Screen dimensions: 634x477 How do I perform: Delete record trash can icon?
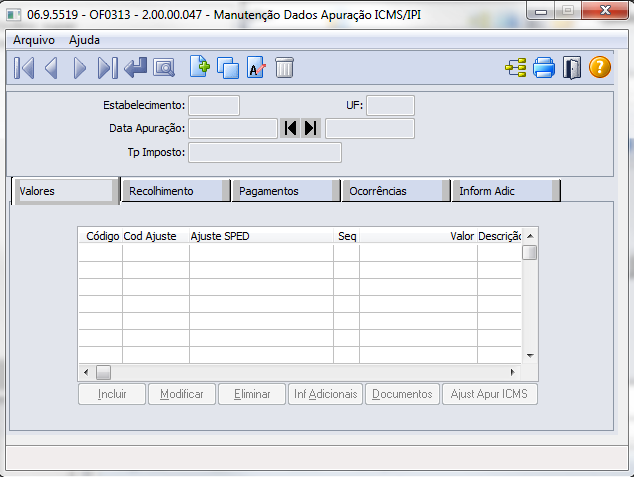click(284, 67)
